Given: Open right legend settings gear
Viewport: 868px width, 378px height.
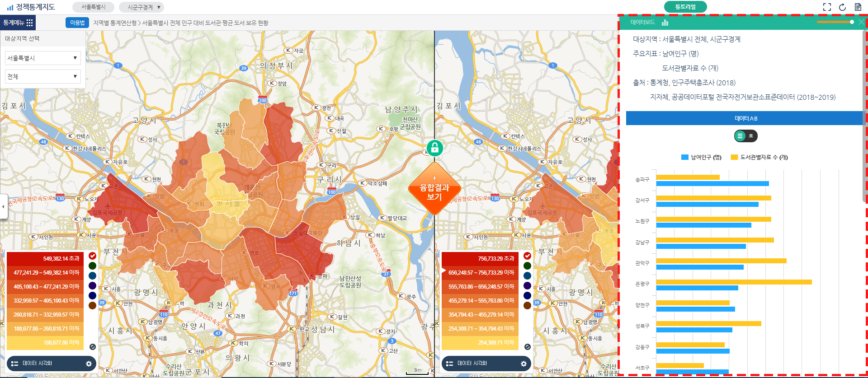Looking at the screenshot, I should pyautogui.click(x=524, y=364).
